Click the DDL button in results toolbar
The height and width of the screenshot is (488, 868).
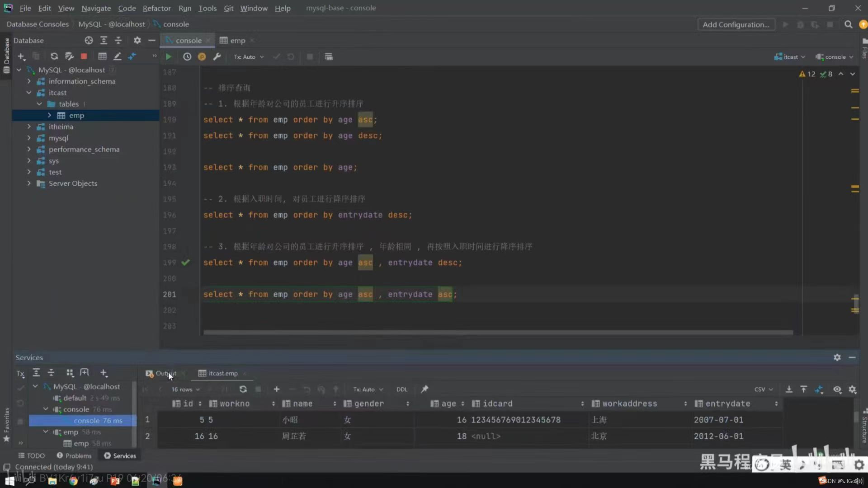(x=401, y=389)
